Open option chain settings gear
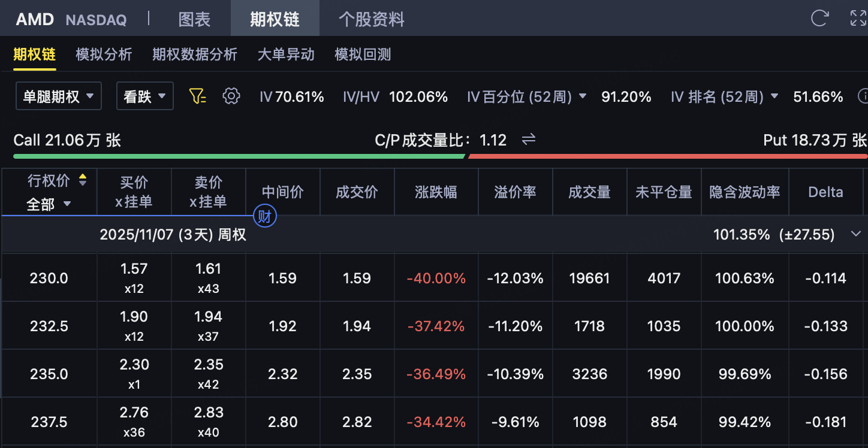 pyautogui.click(x=231, y=96)
